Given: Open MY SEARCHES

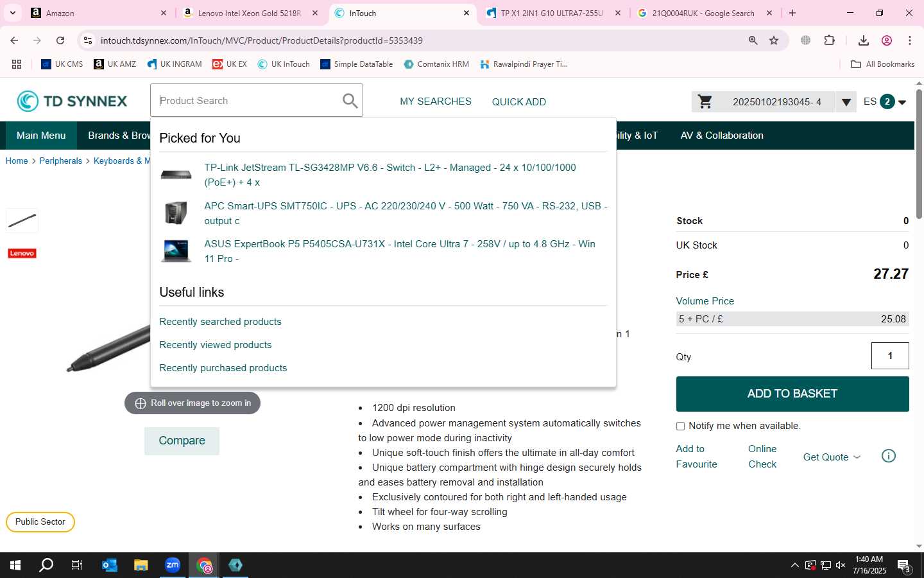Looking at the screenshot, I should pos(436,101).
